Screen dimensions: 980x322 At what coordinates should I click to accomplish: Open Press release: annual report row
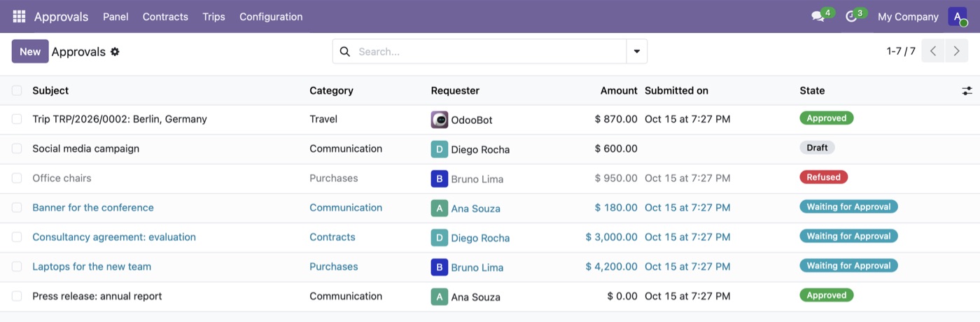tap(97, 295)
